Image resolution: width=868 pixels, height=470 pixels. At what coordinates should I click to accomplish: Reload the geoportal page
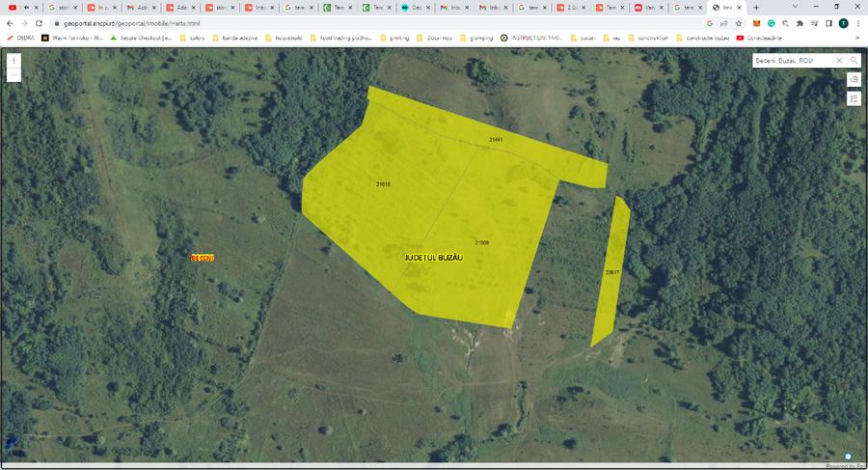tap(39, 23)
